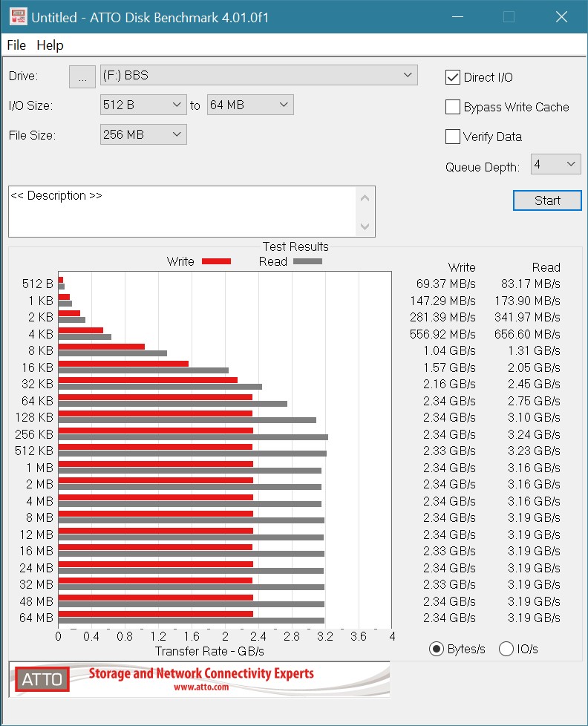588x726 pixels.
Task: Minimize the ATTO Disk Benchmark window
Action: pos(457,17)
